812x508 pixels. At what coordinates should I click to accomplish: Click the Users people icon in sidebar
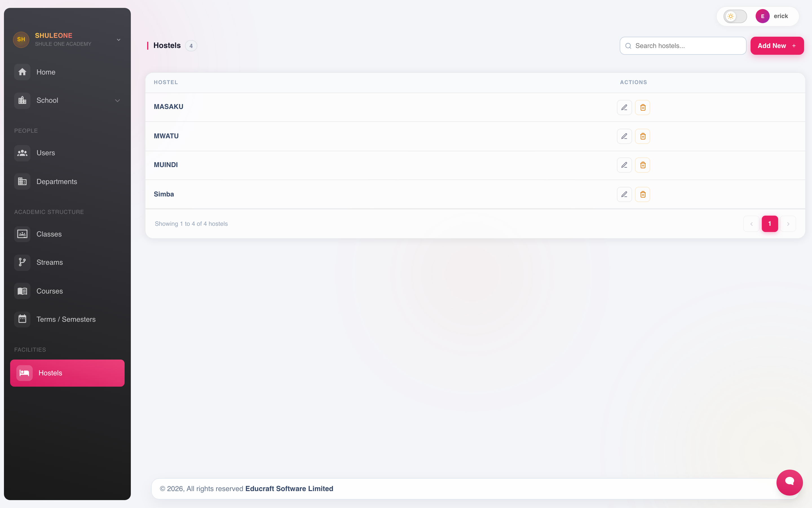(x=22, y=153)
